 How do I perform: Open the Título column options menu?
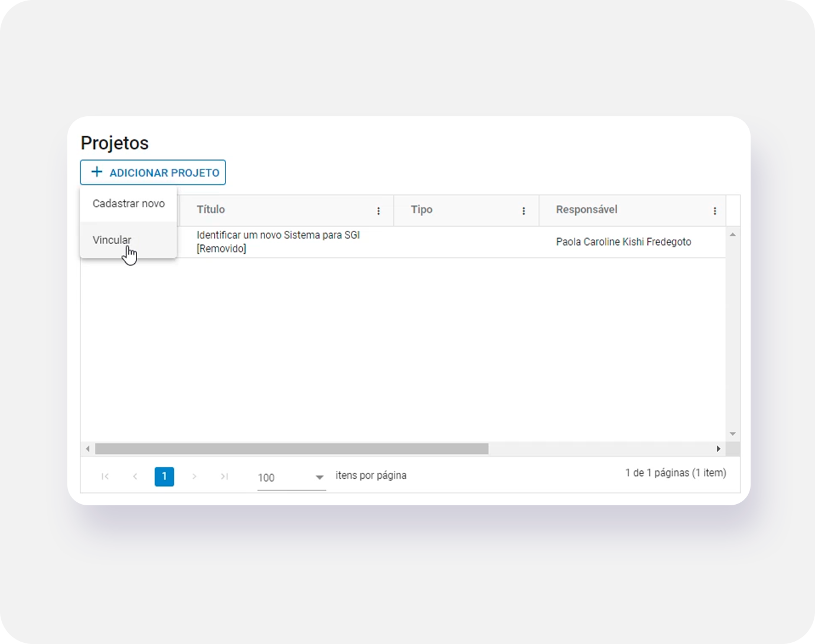[379, 211]
